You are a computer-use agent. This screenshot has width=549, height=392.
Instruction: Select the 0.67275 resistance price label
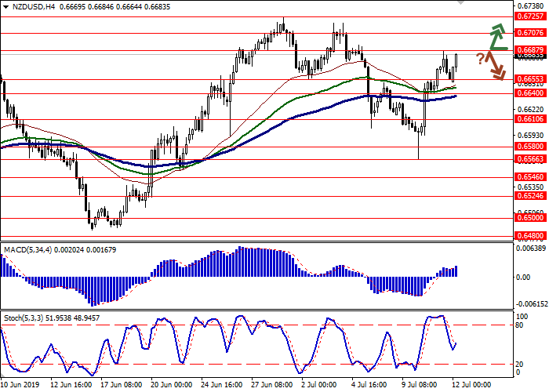click(x=530, y=15)
